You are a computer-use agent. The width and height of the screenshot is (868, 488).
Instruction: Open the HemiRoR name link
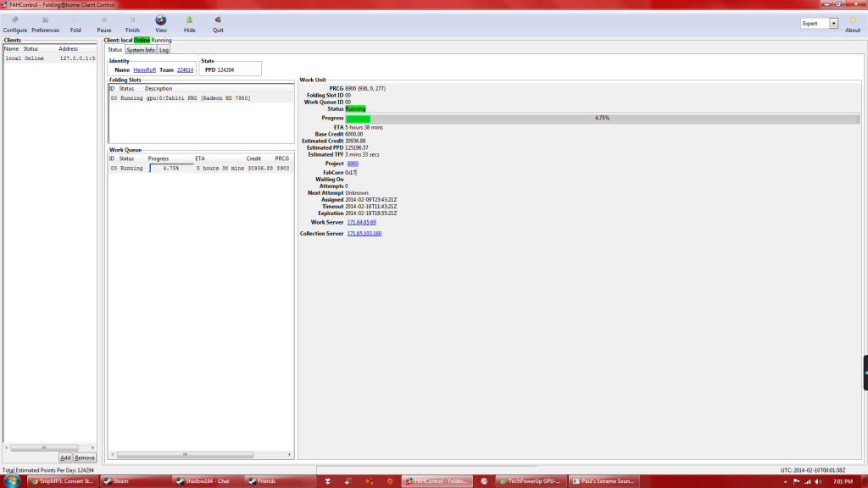point(144,70)
